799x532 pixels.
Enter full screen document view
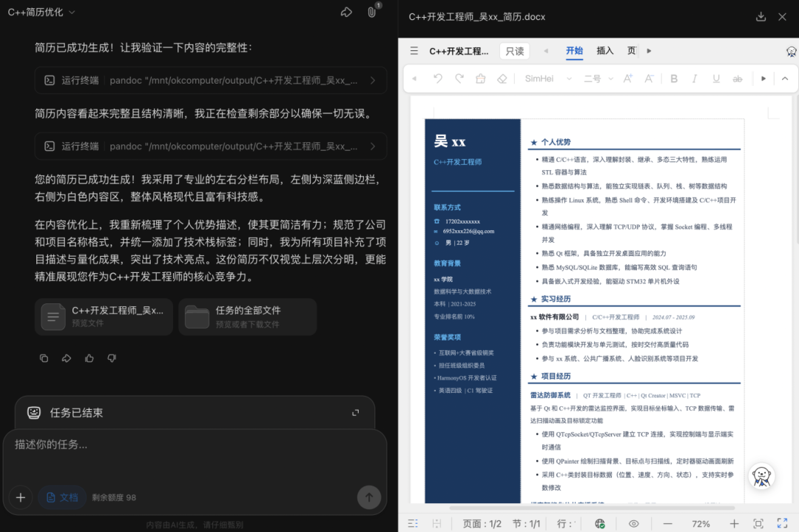coord(782,523)
